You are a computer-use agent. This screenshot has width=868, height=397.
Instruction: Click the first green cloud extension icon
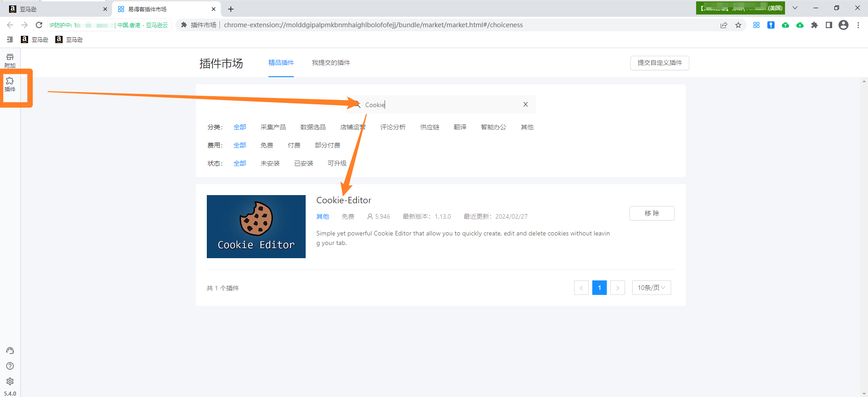(785, 25)
